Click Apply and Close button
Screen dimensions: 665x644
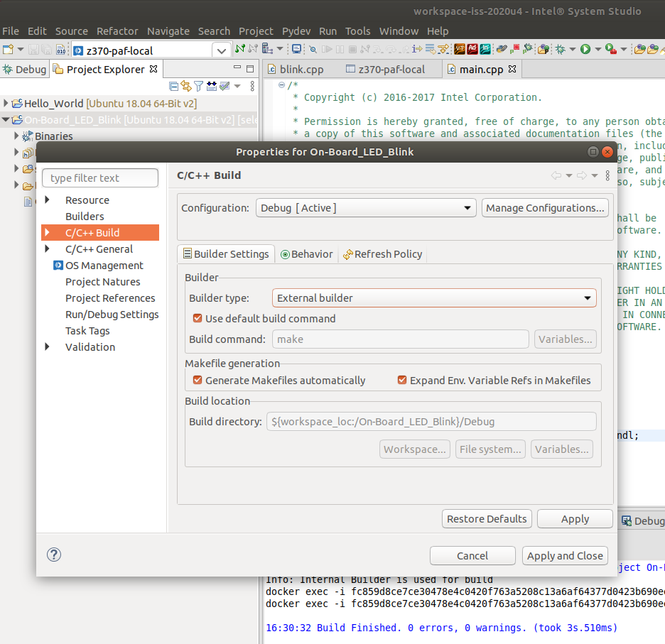click(565, 556)
